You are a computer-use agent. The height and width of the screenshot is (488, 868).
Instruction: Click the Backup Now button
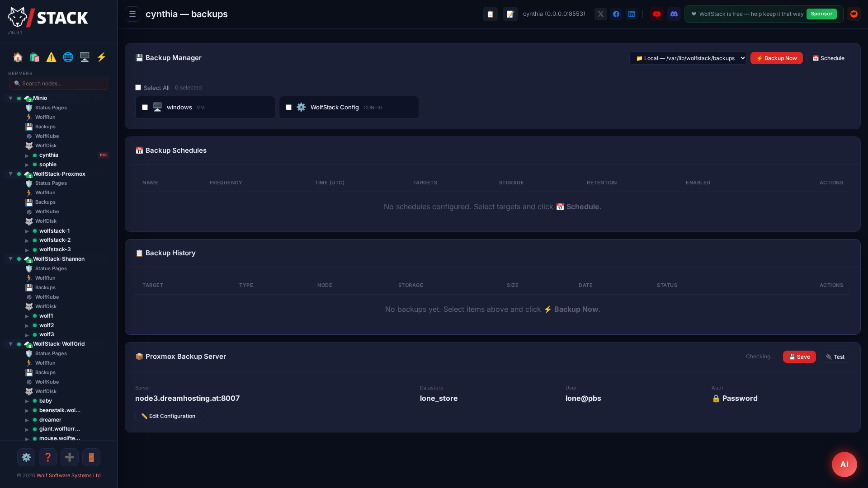point(776,58)
